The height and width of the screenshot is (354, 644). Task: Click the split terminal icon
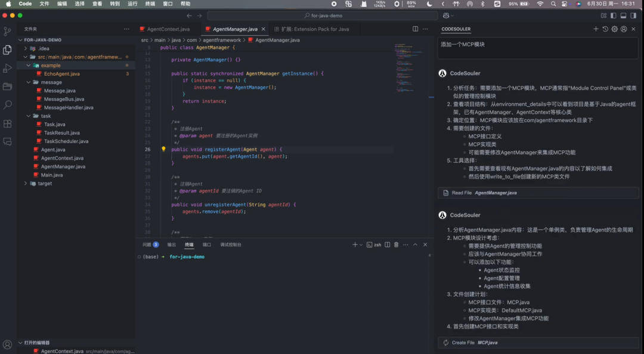387,244
